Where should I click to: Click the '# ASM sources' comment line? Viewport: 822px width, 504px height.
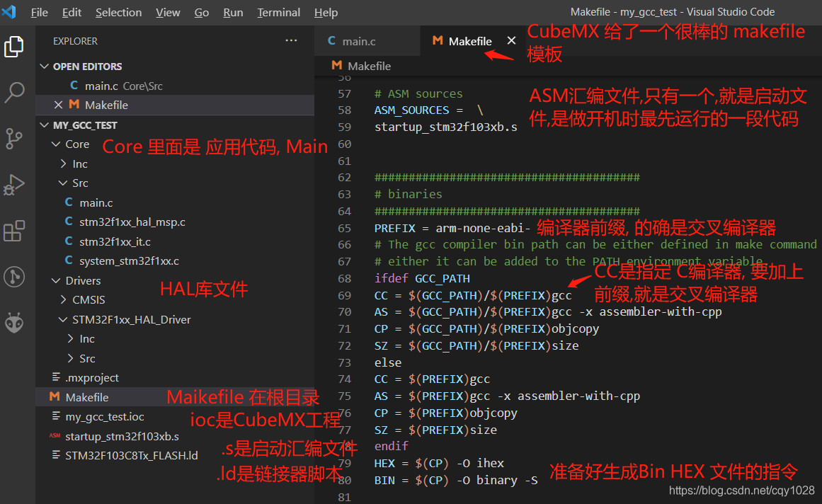coord(418,93)
